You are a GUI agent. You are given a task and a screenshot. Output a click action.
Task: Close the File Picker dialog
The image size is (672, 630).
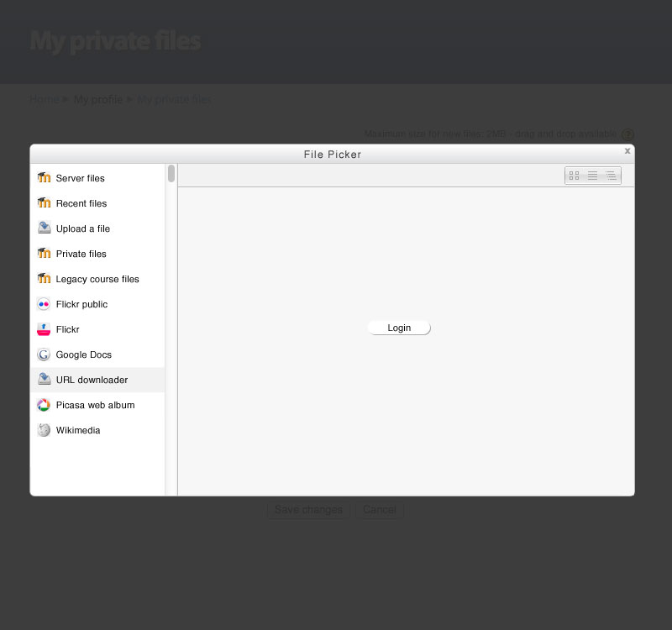point(627,151)
